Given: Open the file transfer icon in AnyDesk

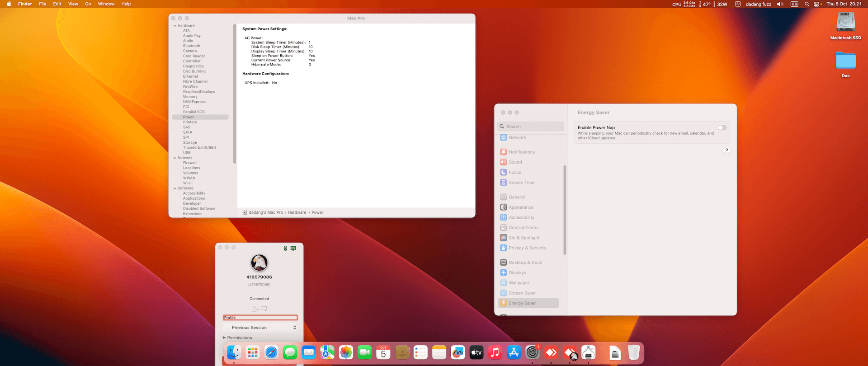Looking at the screenshot, I should pos(255,309).
